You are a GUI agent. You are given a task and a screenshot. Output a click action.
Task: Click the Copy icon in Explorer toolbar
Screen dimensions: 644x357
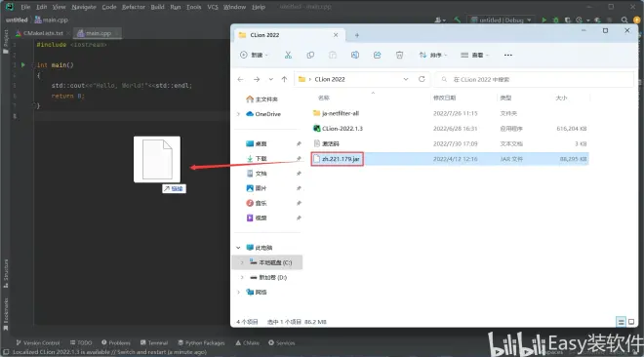point(310,55)
